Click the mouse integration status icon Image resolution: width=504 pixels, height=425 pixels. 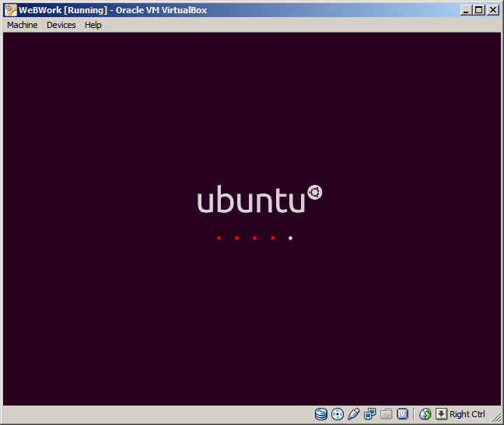(425, 414)
